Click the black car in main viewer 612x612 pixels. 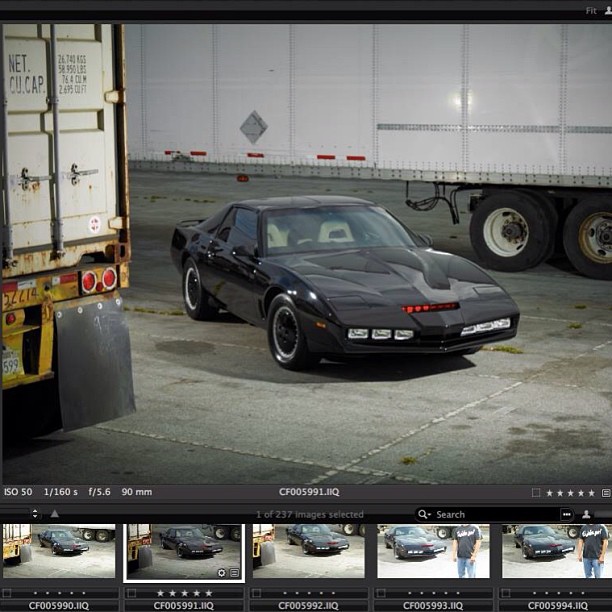click(345, 282)
